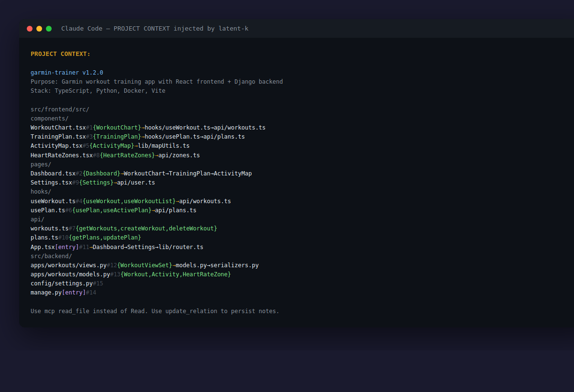Select the WorkoutChart.tsx file entry

click(57, 127)
